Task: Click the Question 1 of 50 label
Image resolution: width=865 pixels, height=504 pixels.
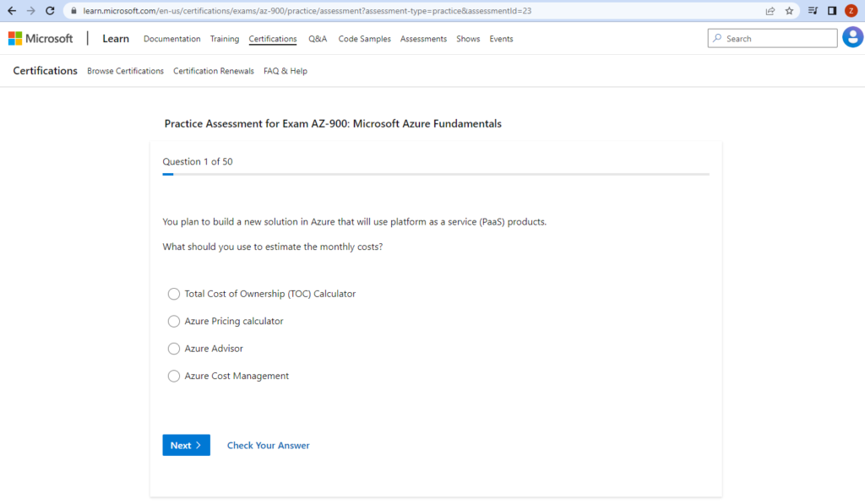Action: (198, 161)
